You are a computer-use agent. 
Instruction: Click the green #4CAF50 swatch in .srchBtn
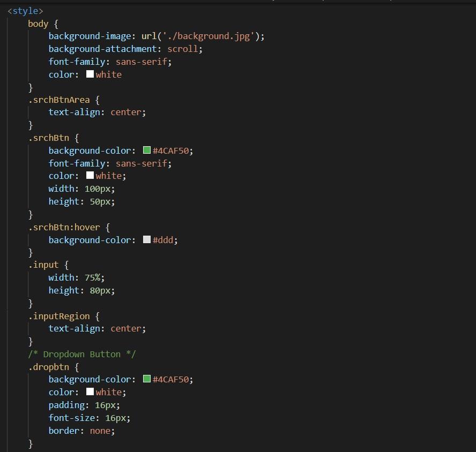[146, 150]
